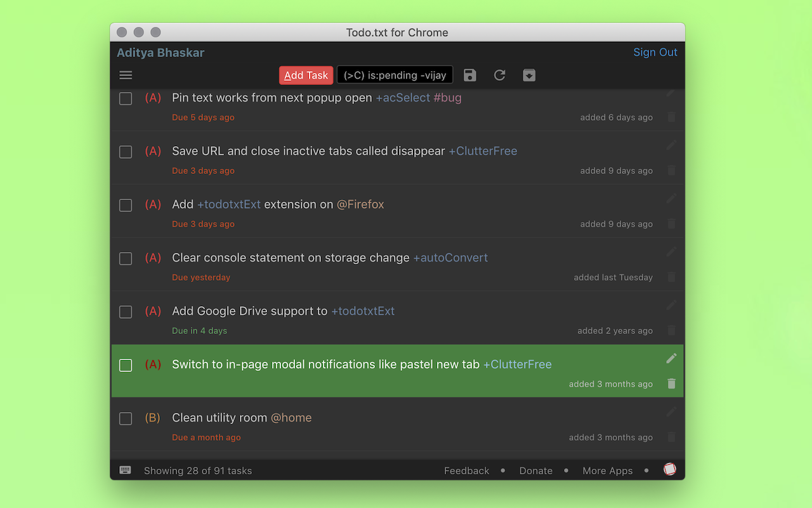Open the hamburger menu
Screen dimensions: 812x508
coord(126,76)
